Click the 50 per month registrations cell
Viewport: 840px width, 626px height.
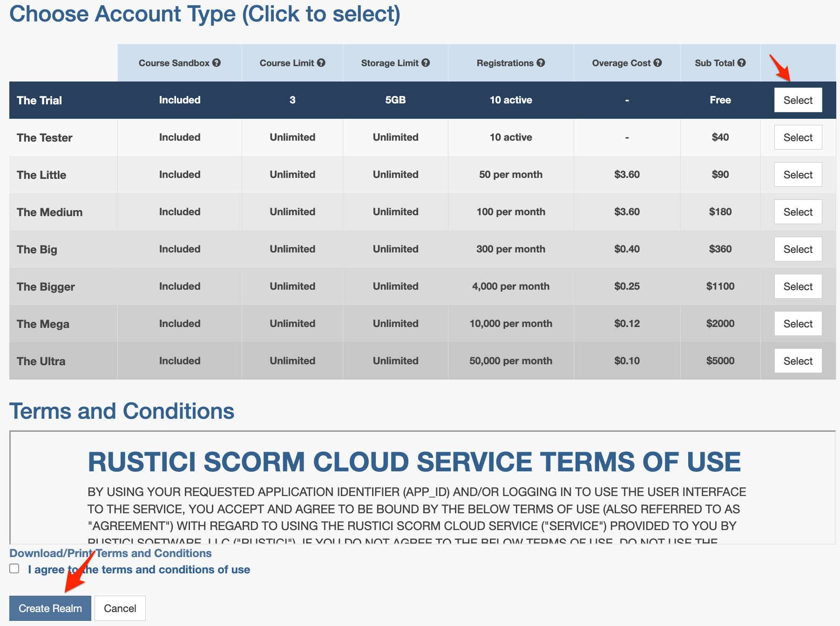[511, 175]
